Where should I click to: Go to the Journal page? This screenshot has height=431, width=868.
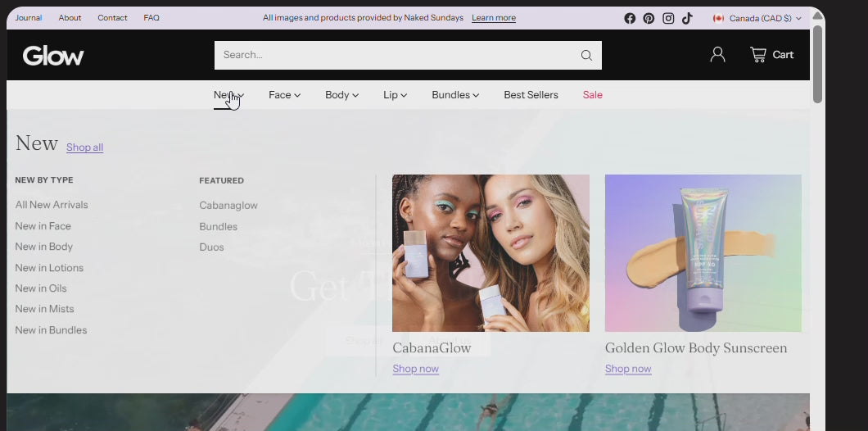click(x=28, y=18)
